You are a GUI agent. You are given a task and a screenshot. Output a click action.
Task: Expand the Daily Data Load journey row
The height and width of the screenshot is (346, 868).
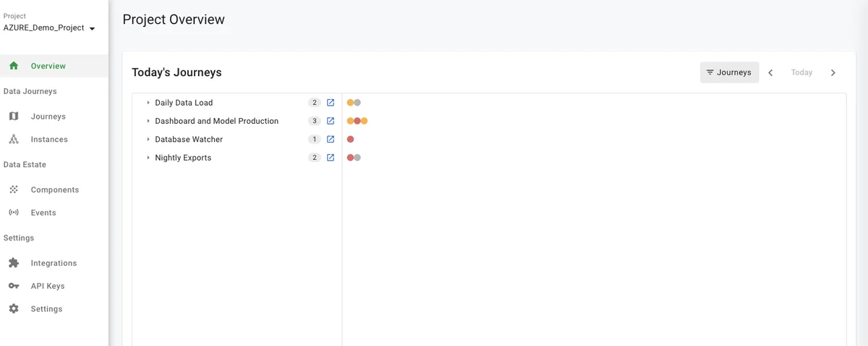(x=148, y=103)
